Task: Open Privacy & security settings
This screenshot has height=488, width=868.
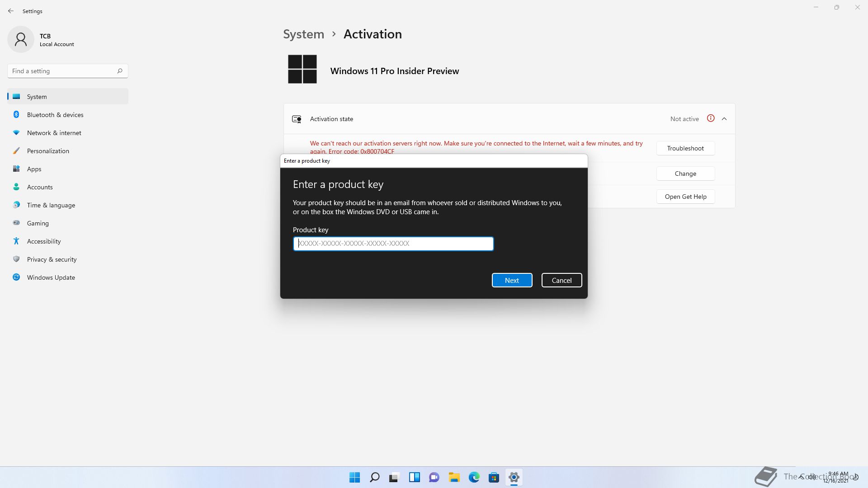Action: pos(68,259)
